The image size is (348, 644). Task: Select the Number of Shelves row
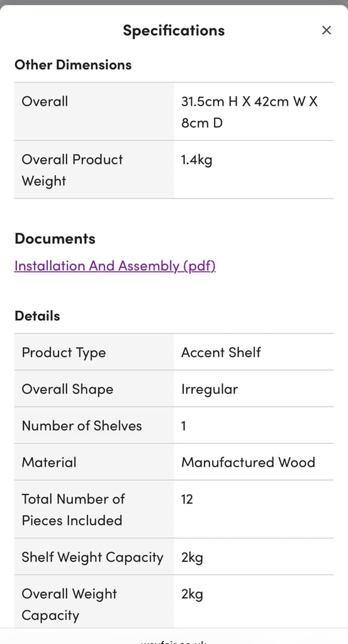click(174, 426)
